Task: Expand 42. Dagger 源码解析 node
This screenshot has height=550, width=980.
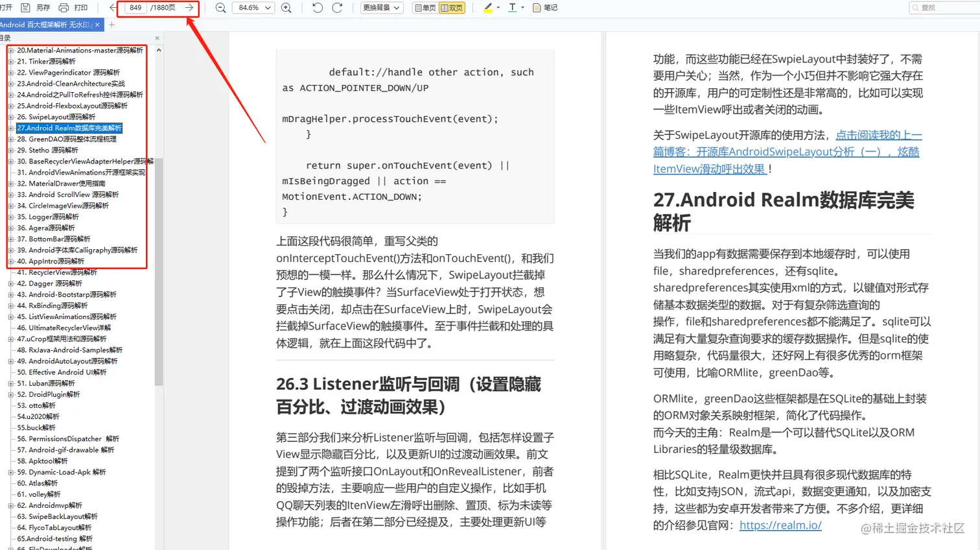Action: tap(11, 283)
